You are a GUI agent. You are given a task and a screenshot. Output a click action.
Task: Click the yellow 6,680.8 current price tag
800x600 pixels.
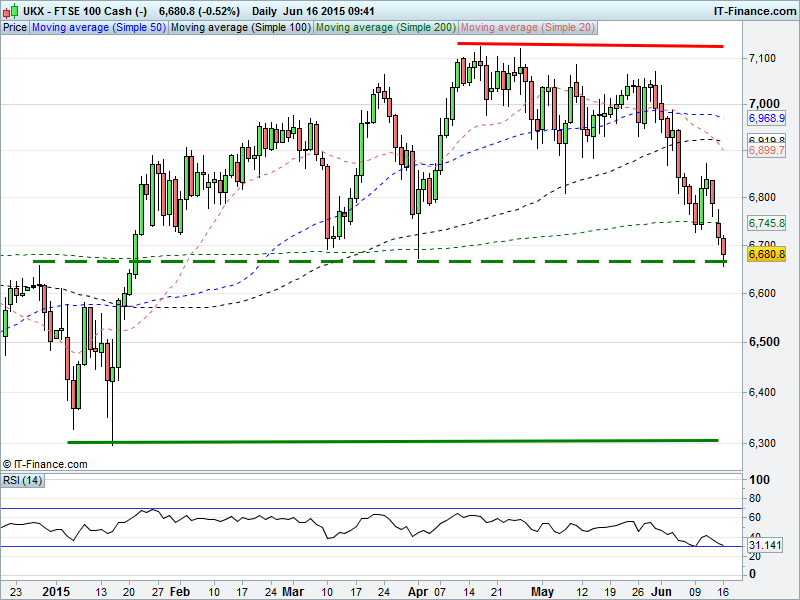click(767, 255)
